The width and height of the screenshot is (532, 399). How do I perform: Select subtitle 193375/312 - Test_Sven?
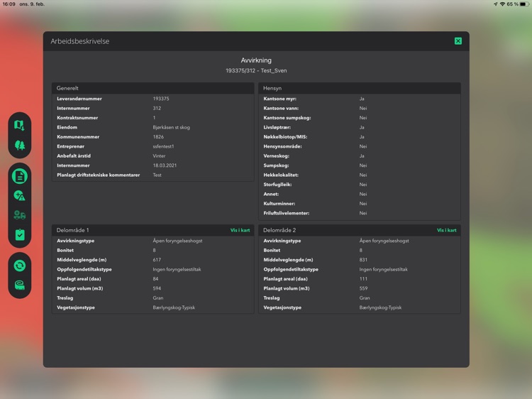point(256,70)
